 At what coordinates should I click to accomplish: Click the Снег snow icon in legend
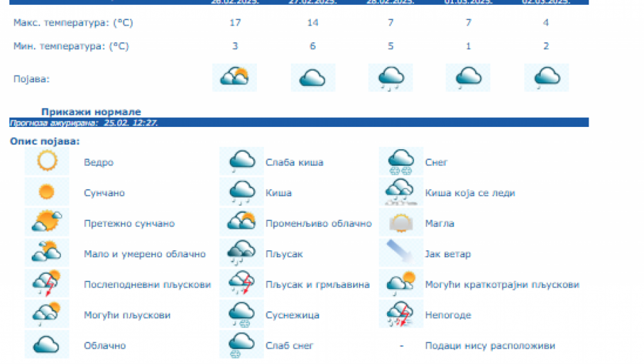point(401,162)
